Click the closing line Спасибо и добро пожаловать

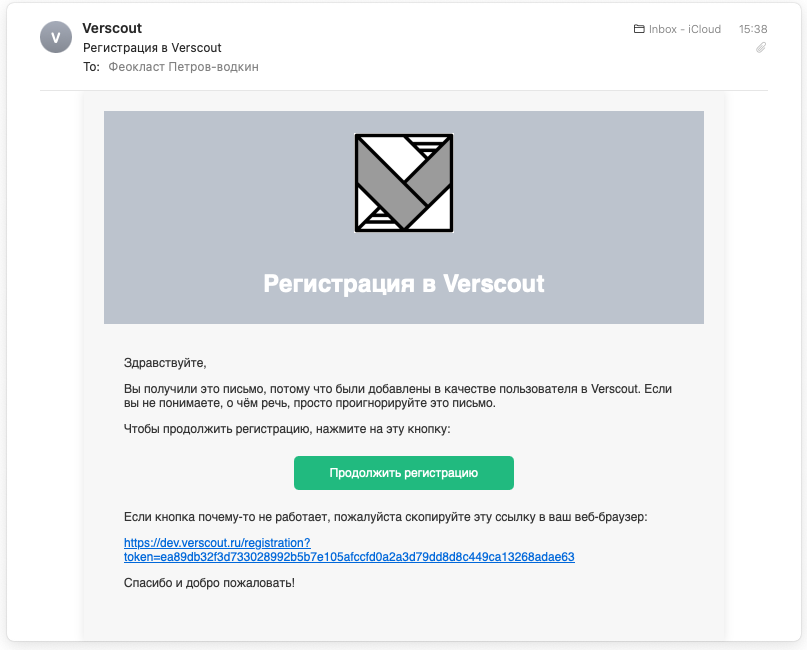pyautogui.click(x=209, y=582)
